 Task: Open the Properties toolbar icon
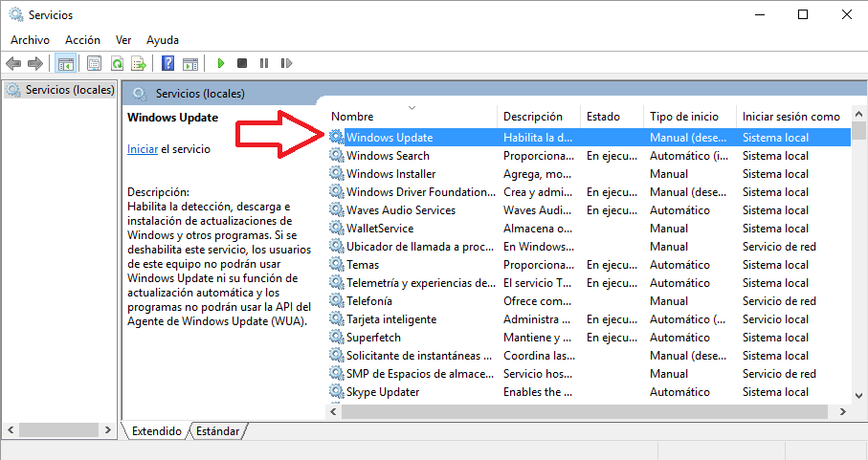(x=94, y=63)
